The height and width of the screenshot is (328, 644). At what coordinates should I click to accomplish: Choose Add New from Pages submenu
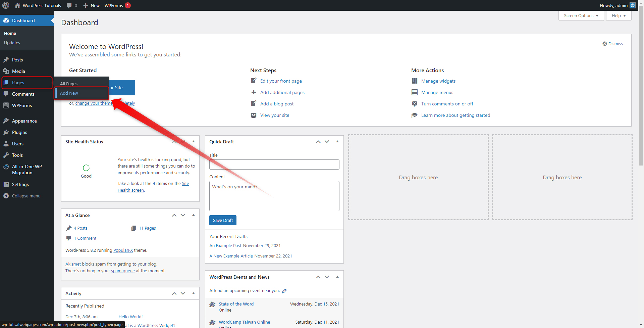pos(69,93)
